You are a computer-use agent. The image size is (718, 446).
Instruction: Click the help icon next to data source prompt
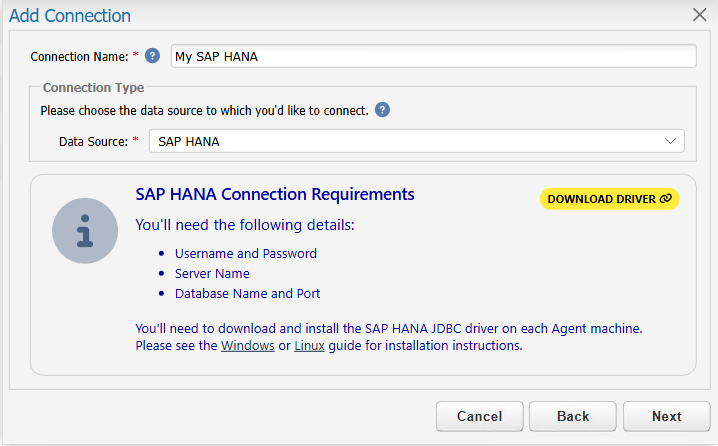click(x=382, y=110)
